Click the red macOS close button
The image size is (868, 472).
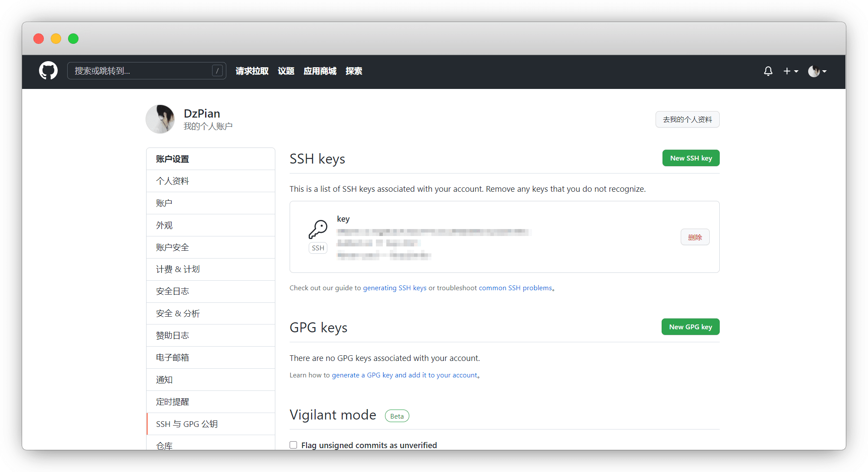39,39
